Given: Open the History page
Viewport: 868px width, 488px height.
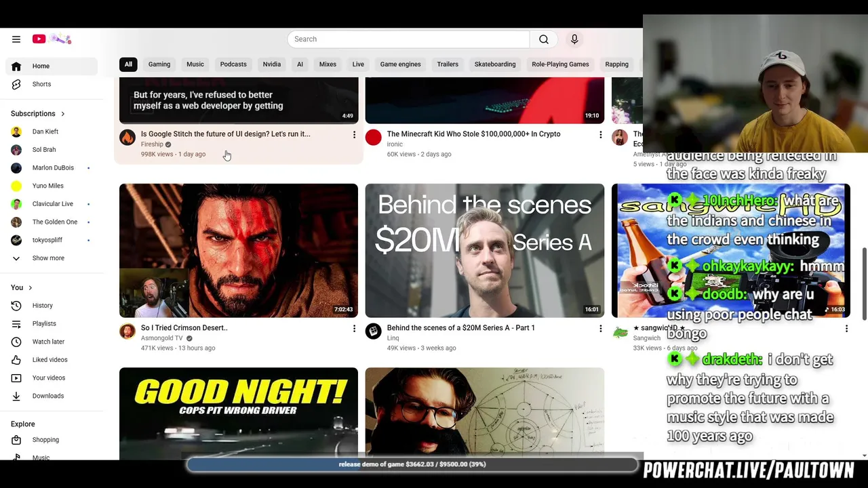Looking at the screenshot, I should (52, 306).
